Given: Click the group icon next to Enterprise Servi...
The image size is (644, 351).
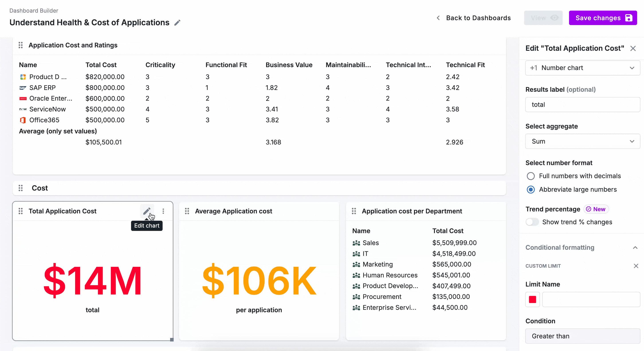Looking at the screenshot, I should coord(356,308).
